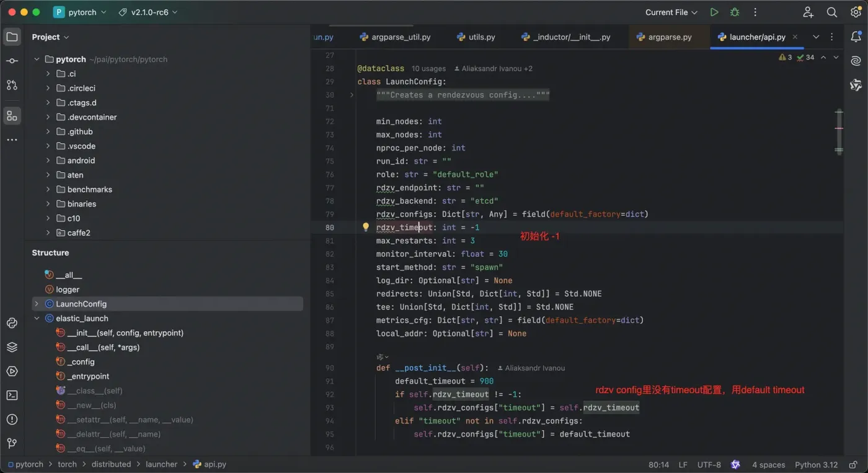The width and height of the screenshot is (868, 473).
Task: Expand LaunchConfig in Structure panel
Action: coord(37,304)
